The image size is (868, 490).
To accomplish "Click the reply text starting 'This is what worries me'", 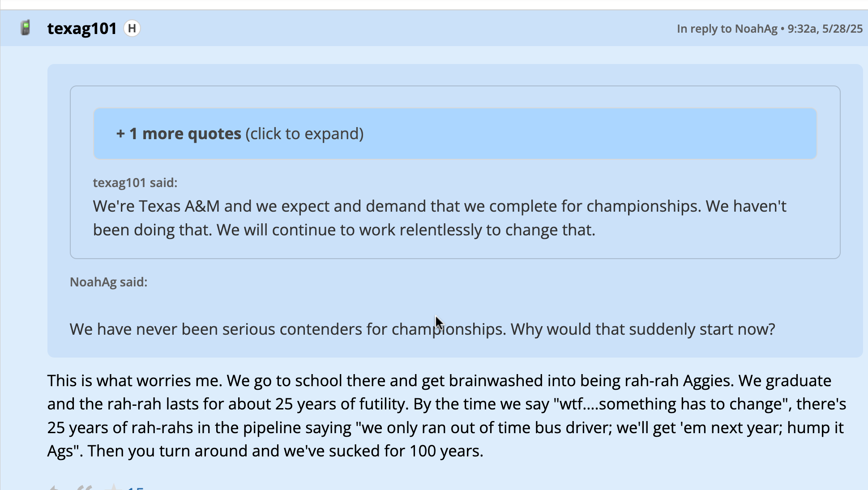I will point(447,415).
